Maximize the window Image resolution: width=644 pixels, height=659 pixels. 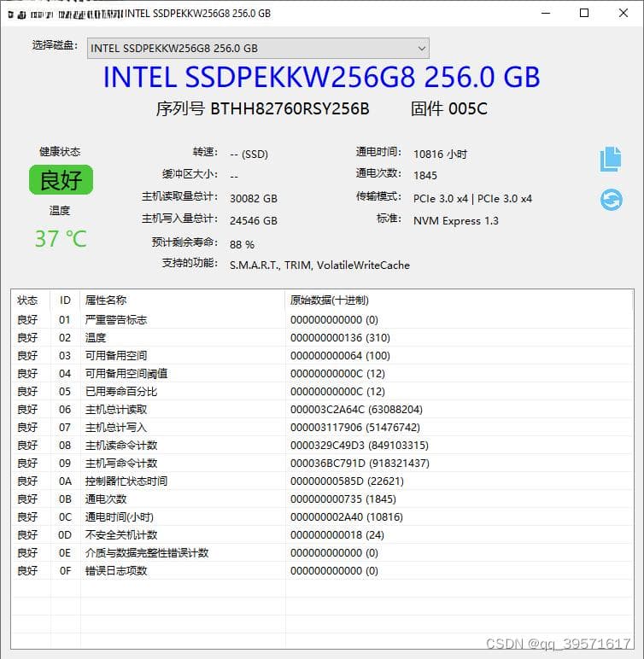coord(584,13)
